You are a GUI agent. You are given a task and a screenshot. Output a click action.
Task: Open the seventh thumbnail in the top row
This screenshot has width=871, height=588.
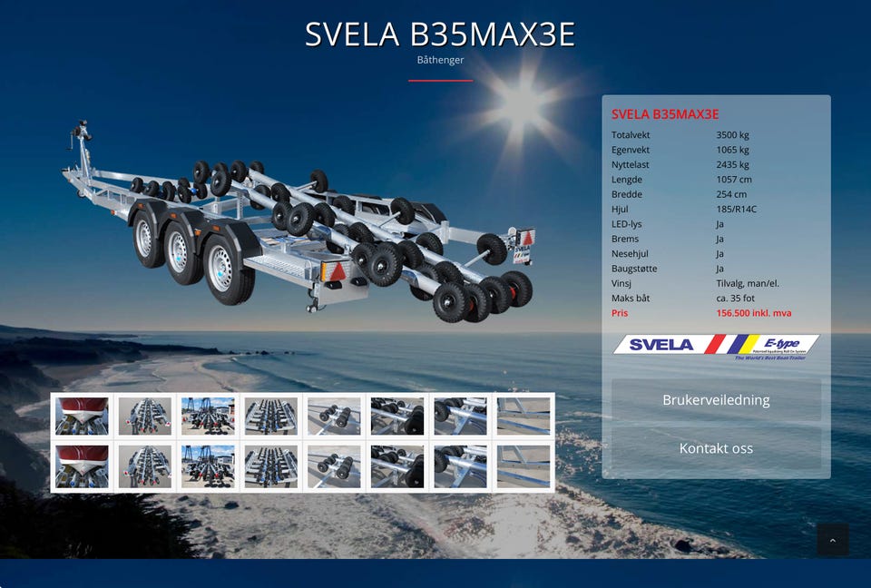pos(461,416)
